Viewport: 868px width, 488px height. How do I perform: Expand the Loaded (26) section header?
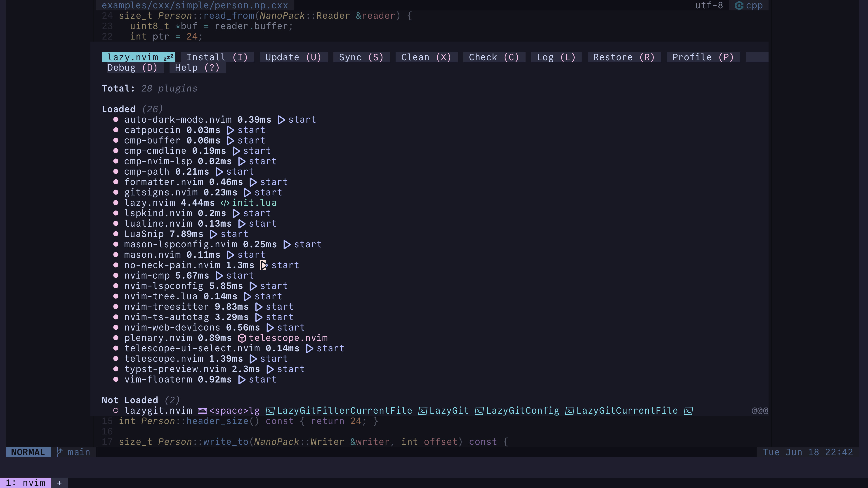point(119,109)
